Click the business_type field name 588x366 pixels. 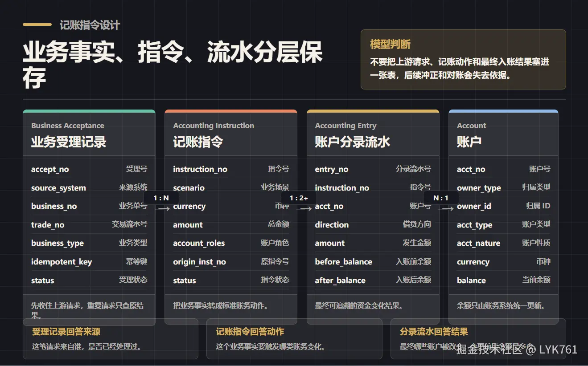(58, 244)
